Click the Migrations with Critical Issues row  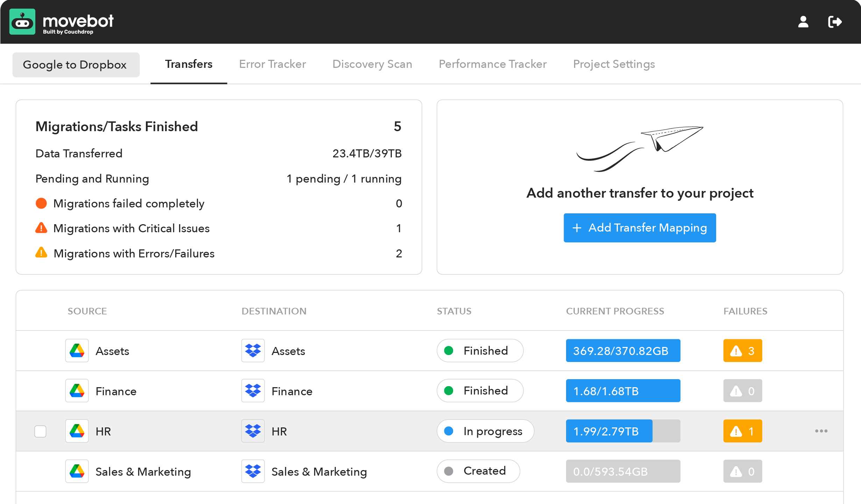131,228
